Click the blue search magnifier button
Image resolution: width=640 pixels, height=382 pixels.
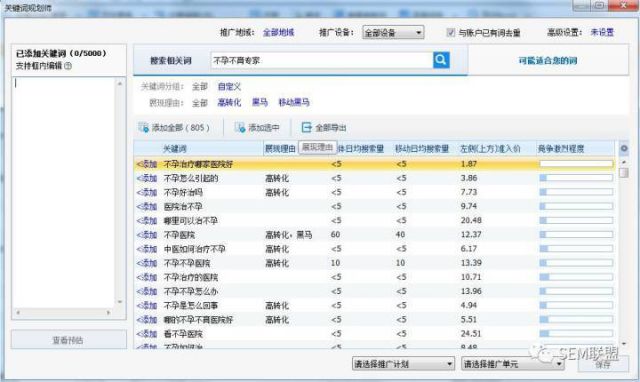click(441, 60)
